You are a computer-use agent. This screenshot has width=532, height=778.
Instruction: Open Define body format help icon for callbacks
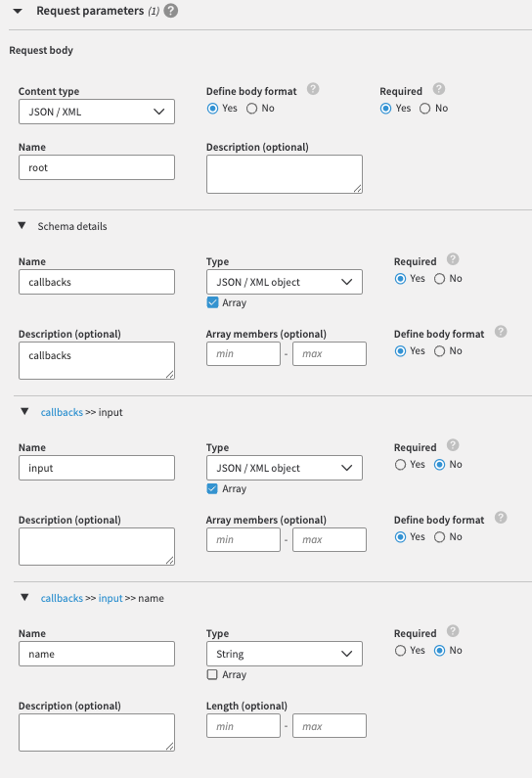501,332
